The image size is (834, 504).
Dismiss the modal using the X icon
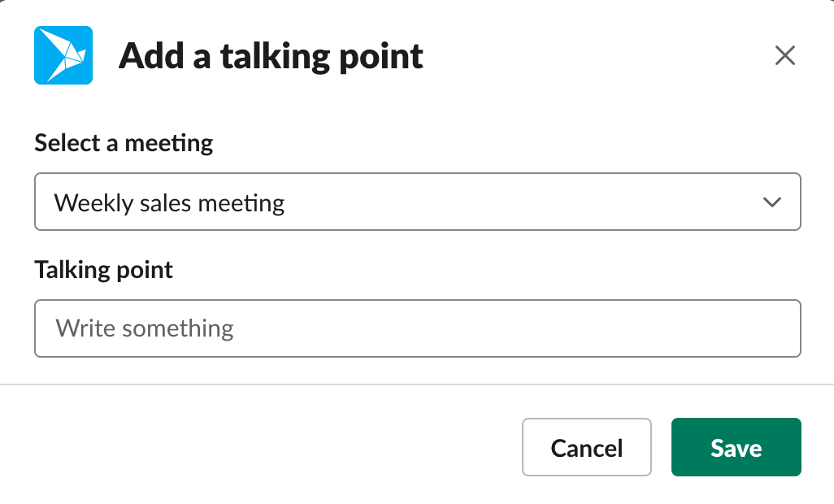click(x=785, y=55)
